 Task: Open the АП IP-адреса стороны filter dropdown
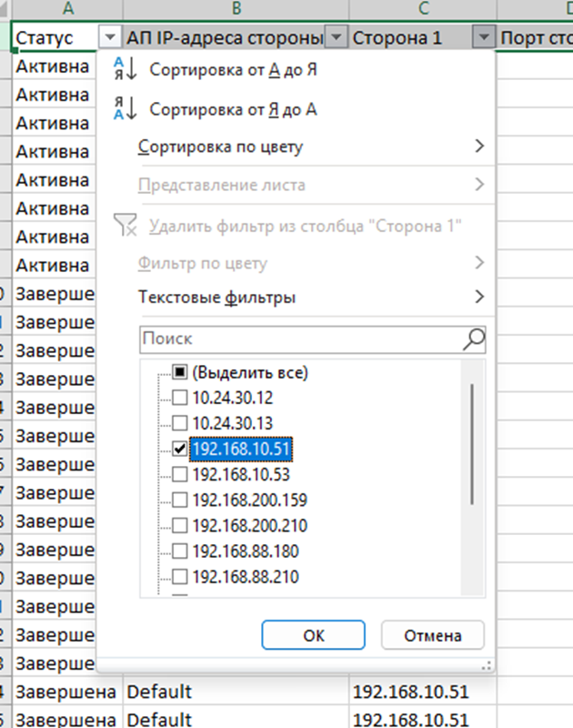pos(337,37)
